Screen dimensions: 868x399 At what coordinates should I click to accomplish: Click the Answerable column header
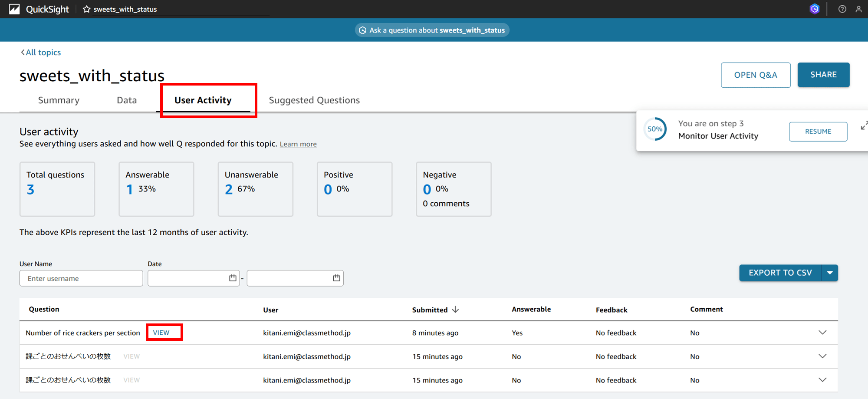coord(531,309)
